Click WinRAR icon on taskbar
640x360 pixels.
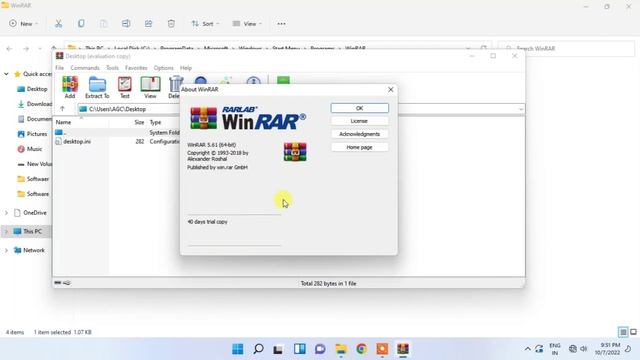403,349
